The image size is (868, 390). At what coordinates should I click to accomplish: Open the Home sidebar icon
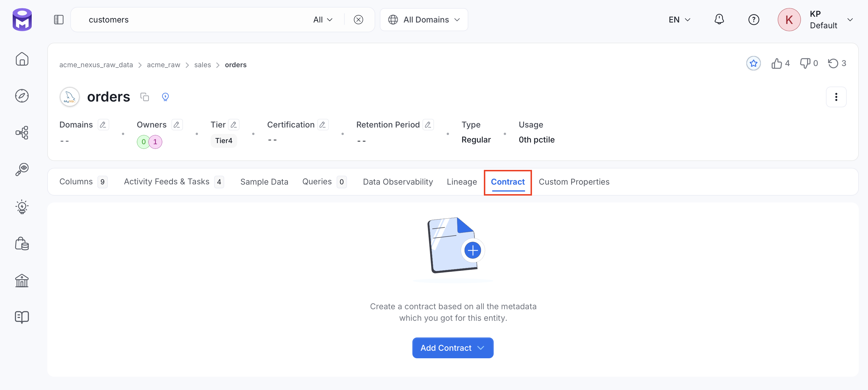point(22,59)
